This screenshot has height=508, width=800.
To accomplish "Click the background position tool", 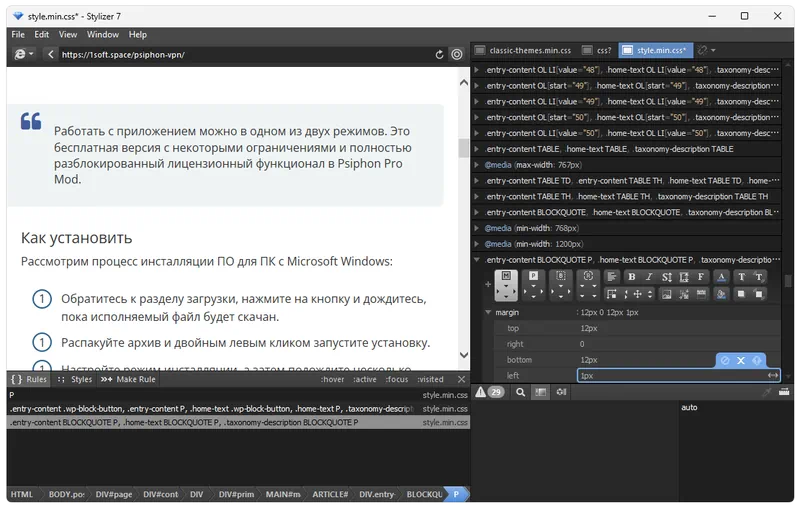I will point(684,294).
